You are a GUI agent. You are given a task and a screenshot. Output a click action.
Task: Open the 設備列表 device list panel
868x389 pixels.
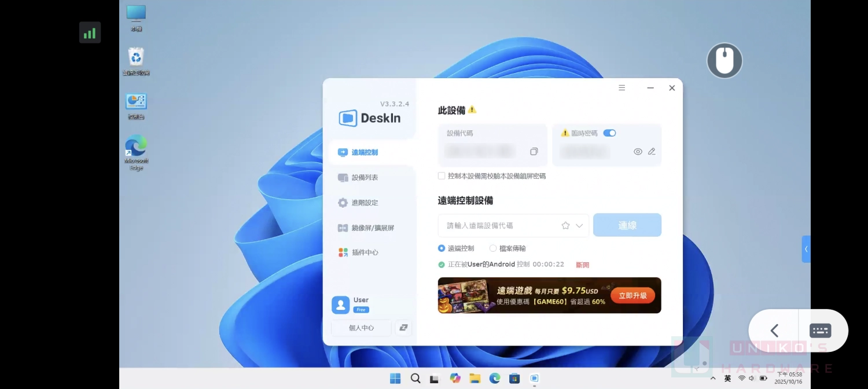[365, 177]
